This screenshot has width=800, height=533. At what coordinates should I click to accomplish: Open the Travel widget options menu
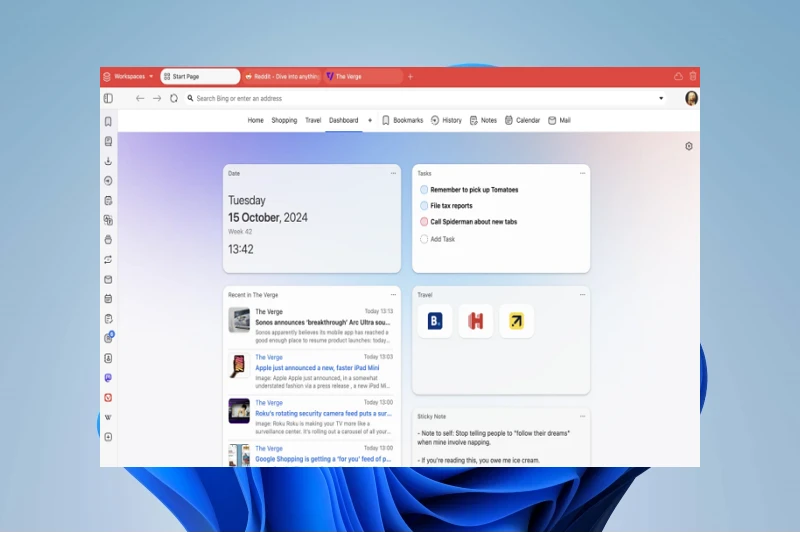tap(583, 295)
